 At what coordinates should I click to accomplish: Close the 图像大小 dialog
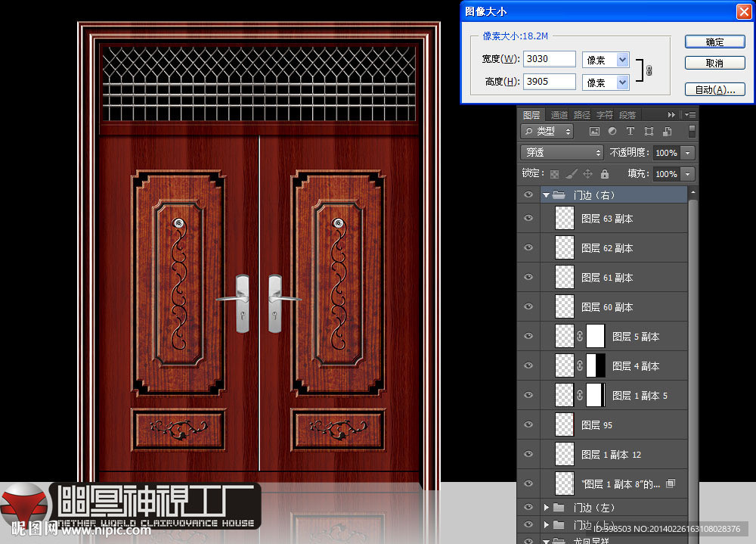click(x=744, y=11)
